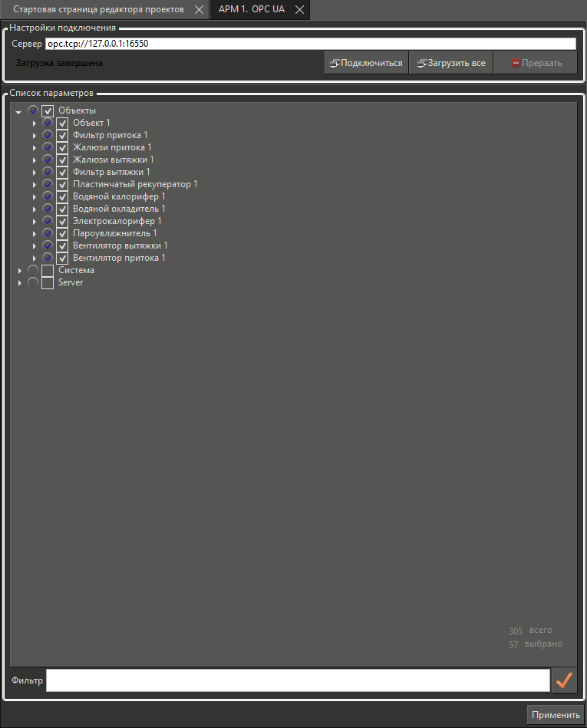Close the АРМ 1. OPC UA tab
Screen dimensions: 587x728
point(299,9)
